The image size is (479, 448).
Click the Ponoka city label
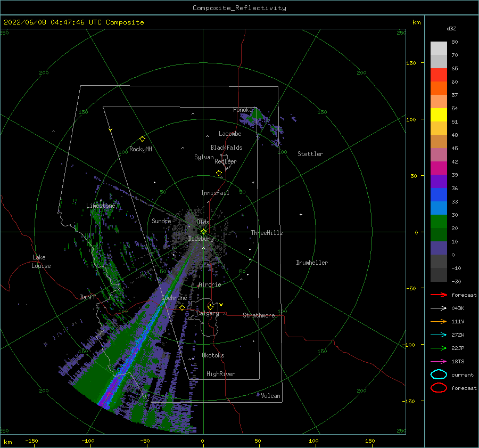pyautogui.click(x=243, y=110)
